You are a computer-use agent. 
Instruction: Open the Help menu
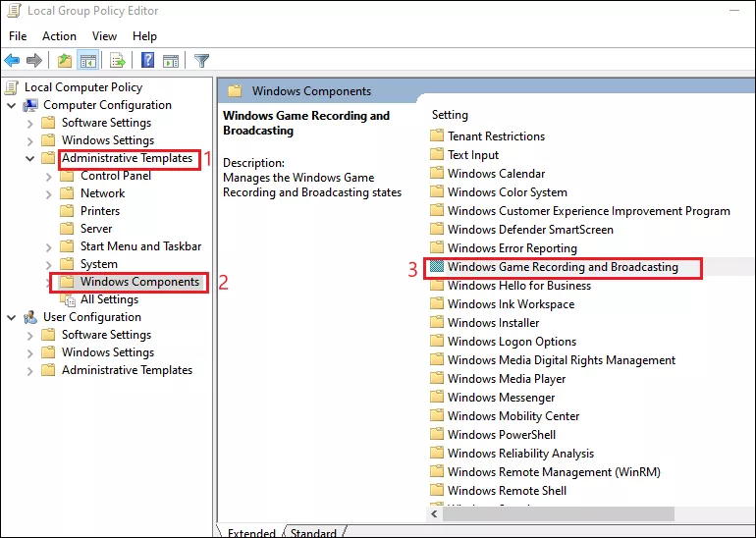(144, 36)
